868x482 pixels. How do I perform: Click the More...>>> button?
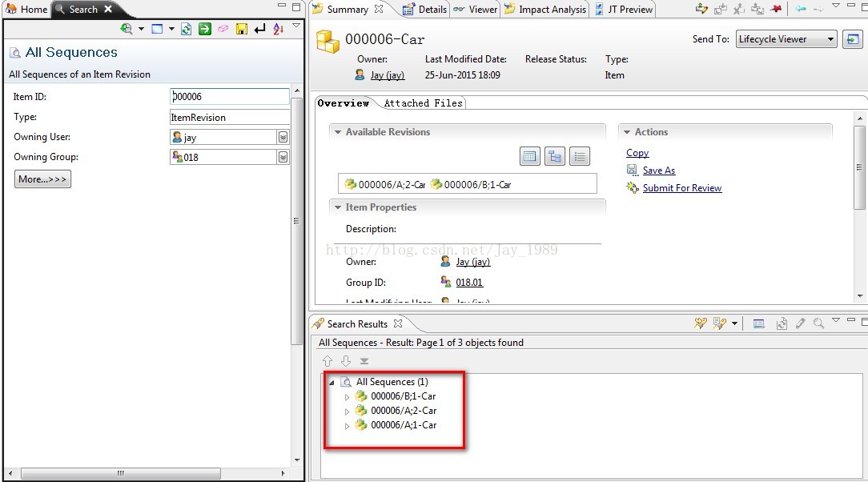(x=42, y=179)
